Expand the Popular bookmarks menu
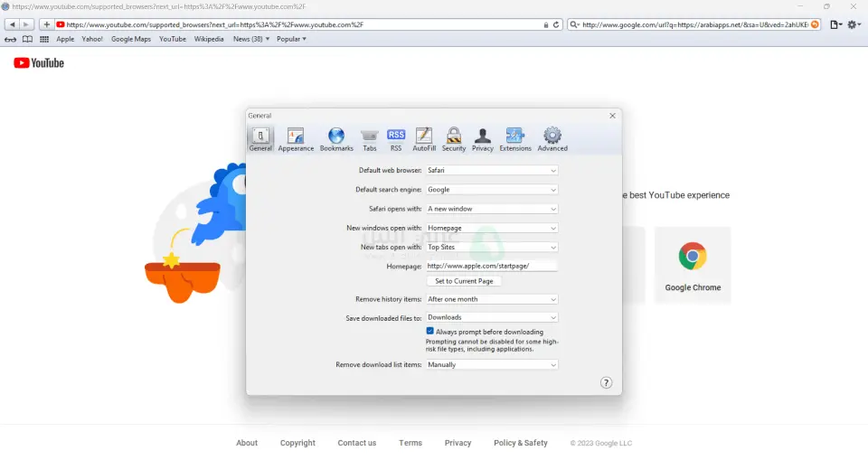The image size is (868, 460). pos(291,39)
